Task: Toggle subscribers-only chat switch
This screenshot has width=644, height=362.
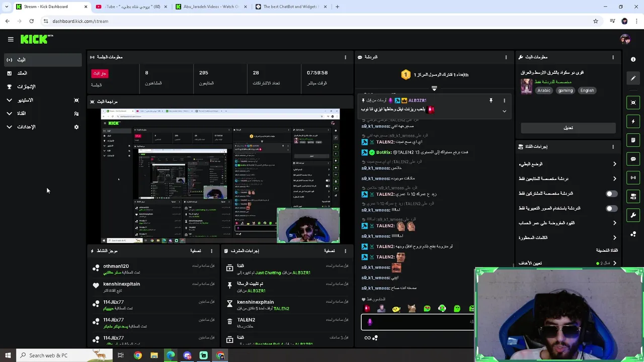Action: click(x=611, y=194)
